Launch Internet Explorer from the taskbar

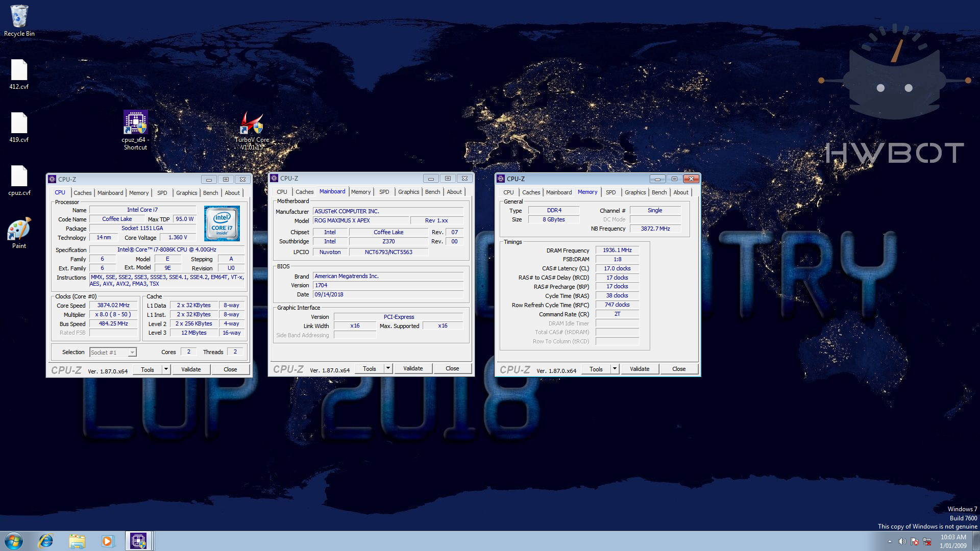[46, 541]
